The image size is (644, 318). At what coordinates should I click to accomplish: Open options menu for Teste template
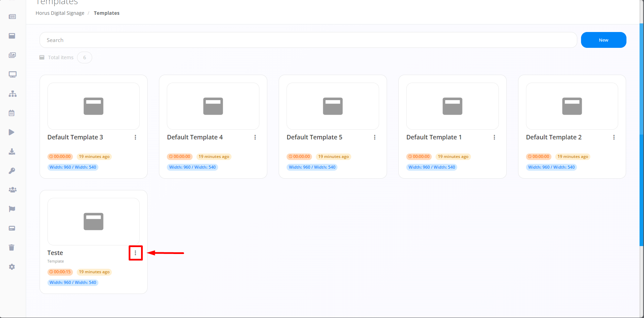136,253
